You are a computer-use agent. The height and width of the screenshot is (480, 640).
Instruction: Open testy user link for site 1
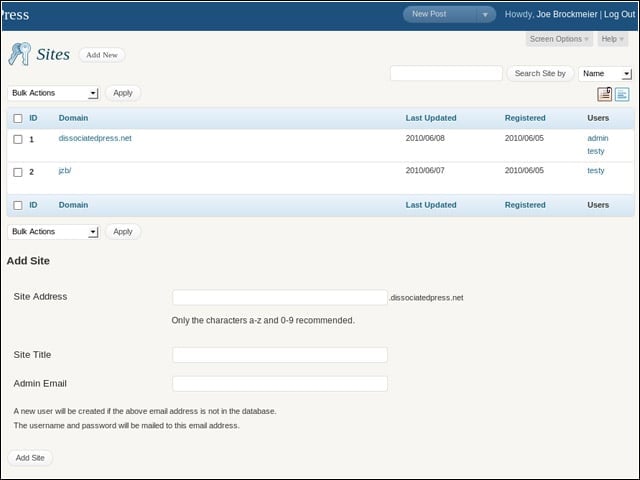pos(596,151)
